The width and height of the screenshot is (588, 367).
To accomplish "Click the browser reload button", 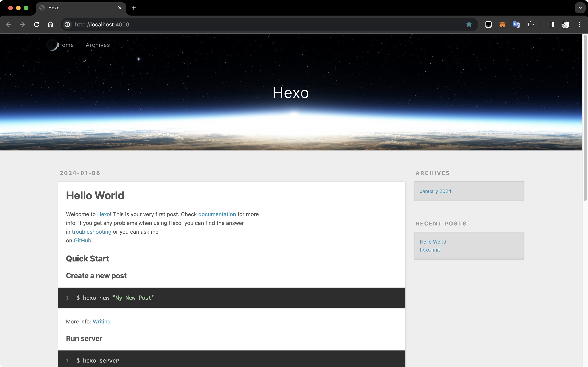I will [x=37, y=24].
